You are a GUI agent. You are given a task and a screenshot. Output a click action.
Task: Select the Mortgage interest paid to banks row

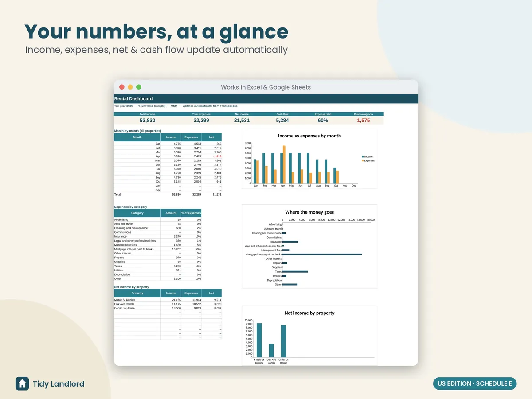(158, 249)
